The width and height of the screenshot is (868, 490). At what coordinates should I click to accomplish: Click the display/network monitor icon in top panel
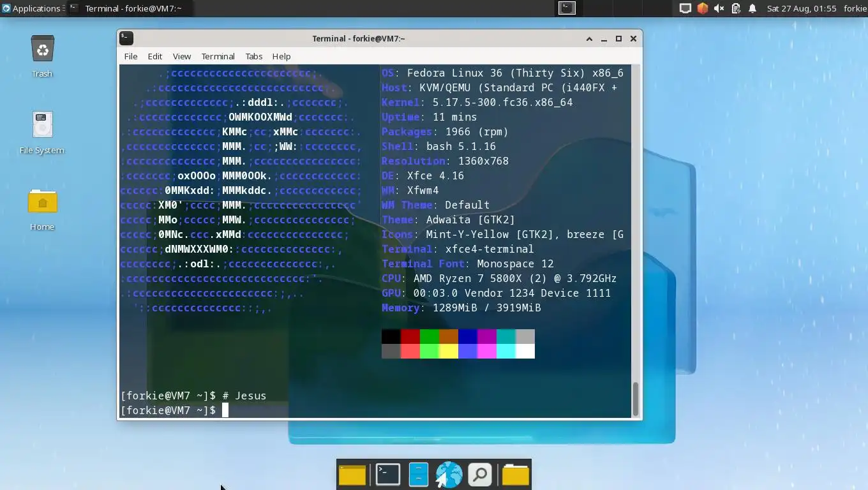point(685,8)
